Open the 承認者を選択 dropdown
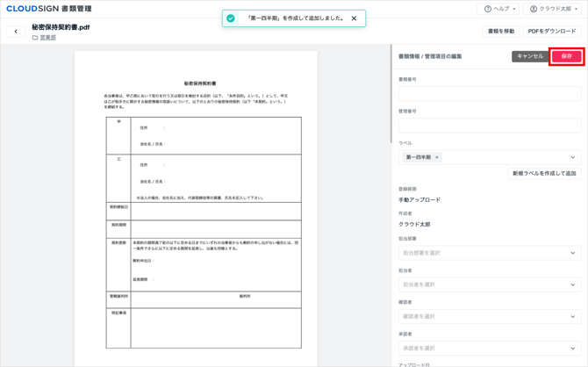588x367 pixels. click(490, 349)
